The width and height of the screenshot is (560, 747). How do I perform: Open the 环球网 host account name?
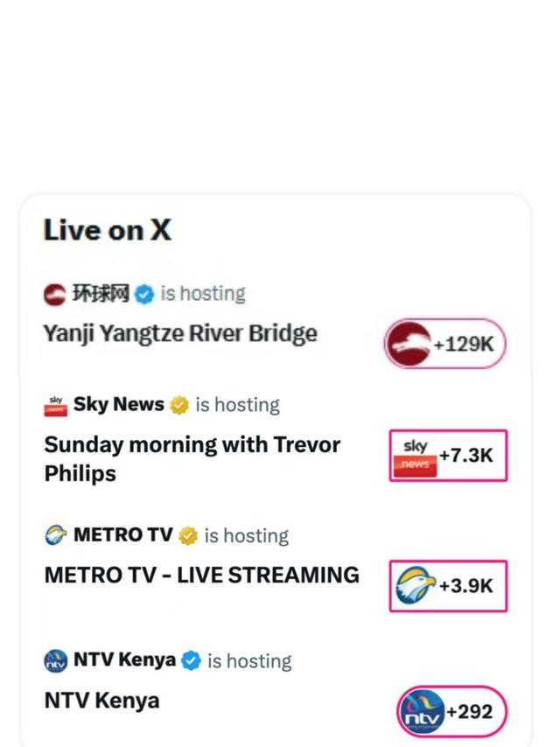click(100, 295)
